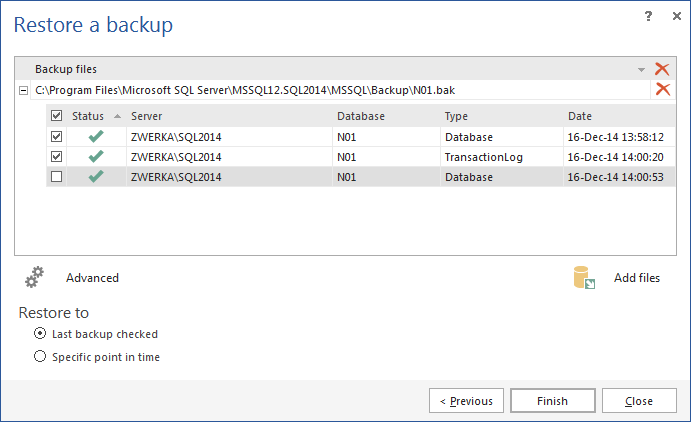Collapse the N01.bak file tree node

click(23, 91)
